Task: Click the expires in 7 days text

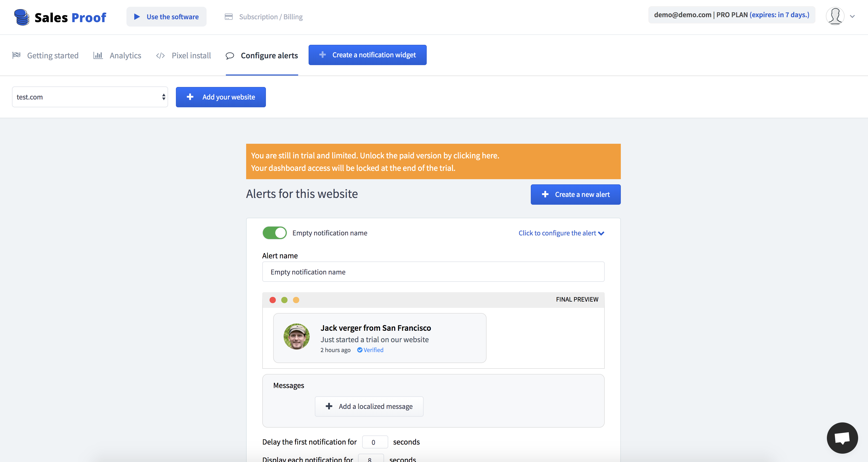Action: click(779, 15)
